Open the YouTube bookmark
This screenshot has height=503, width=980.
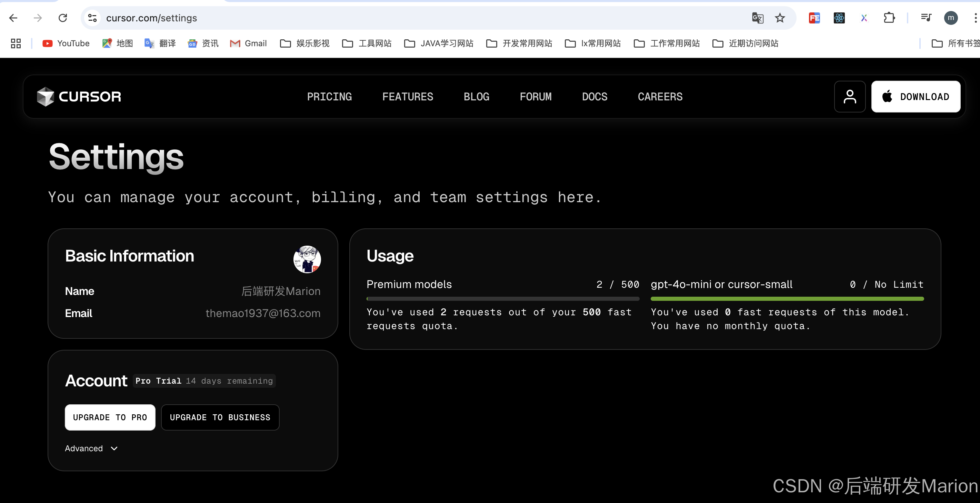pos(66,43)
